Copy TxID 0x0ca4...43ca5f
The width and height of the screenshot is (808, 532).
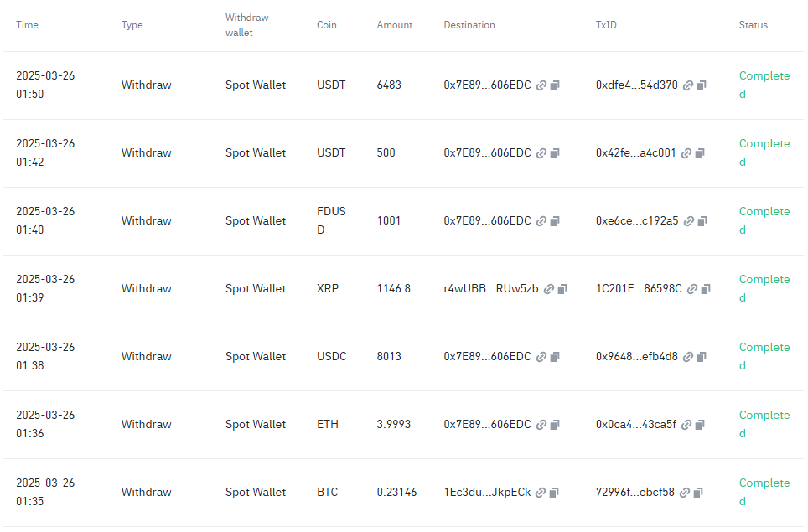[700, 425]
